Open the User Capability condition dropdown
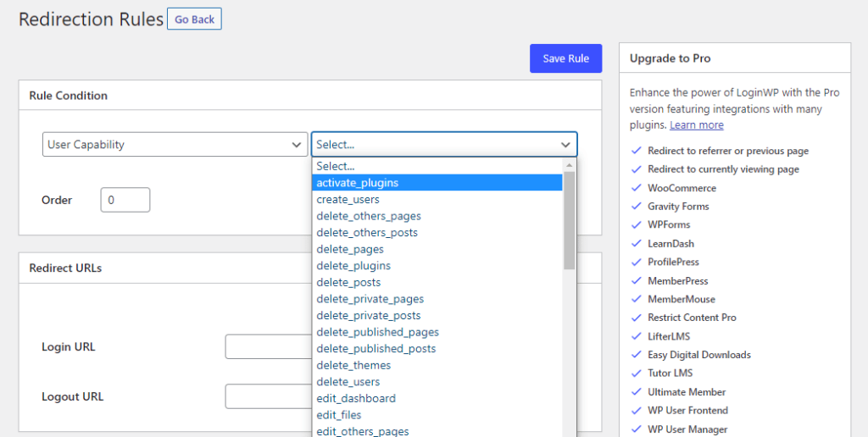Image resolution: width=868 pixels, height=437 pixels. tap(175, 145)
